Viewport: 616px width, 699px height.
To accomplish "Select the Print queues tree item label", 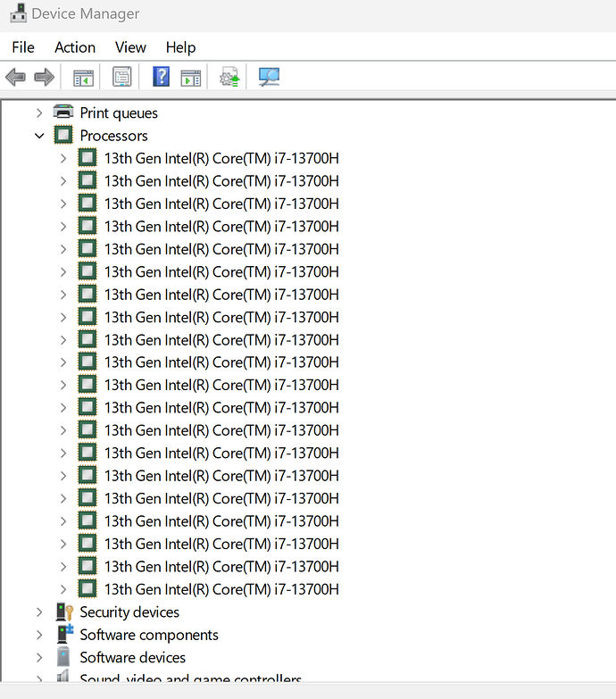I will (119, 112).
